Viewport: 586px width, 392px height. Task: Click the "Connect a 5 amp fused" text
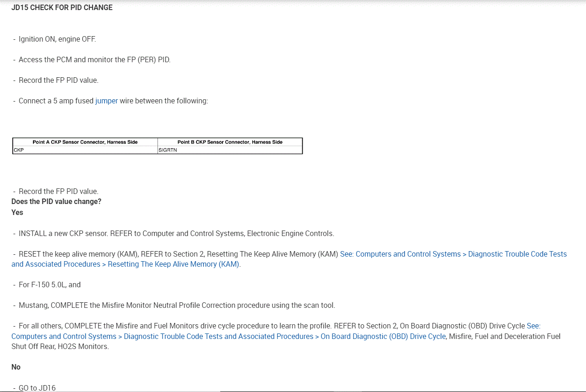[x=56, y=101]
